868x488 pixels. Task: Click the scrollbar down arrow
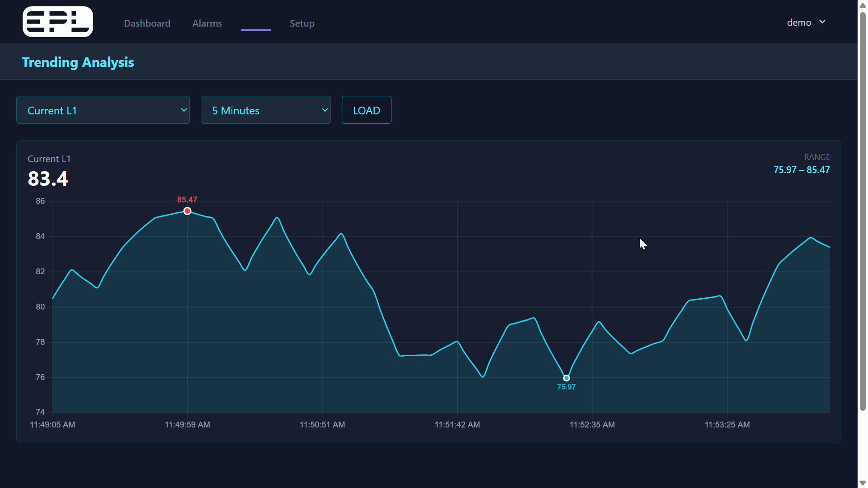(x=863, y=483)
